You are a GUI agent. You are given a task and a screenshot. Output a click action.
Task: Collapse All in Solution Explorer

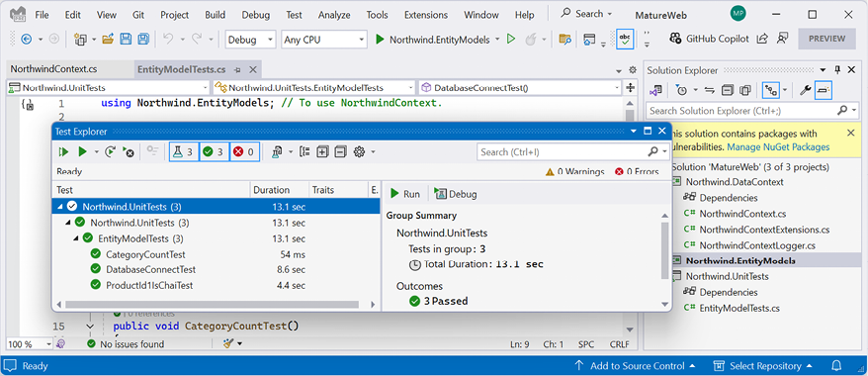point(728,90)
